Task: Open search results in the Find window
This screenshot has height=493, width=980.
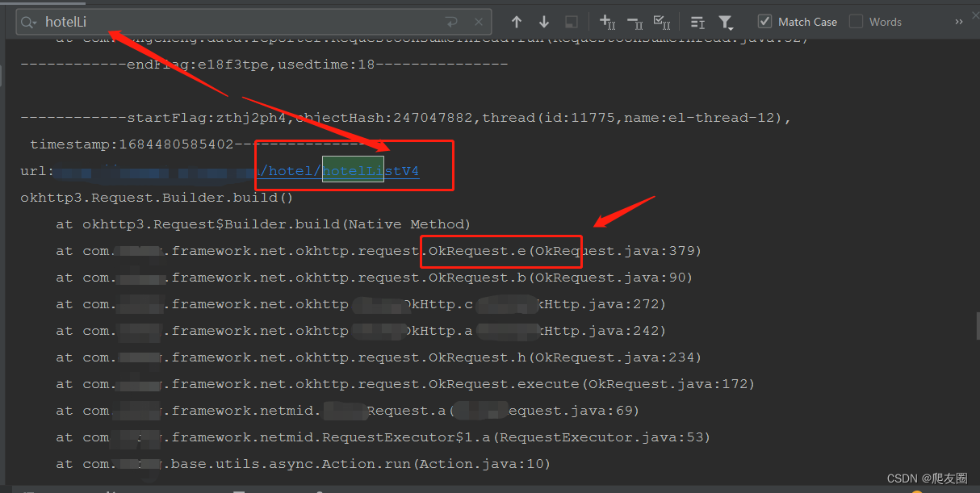Action: (698, 22)
